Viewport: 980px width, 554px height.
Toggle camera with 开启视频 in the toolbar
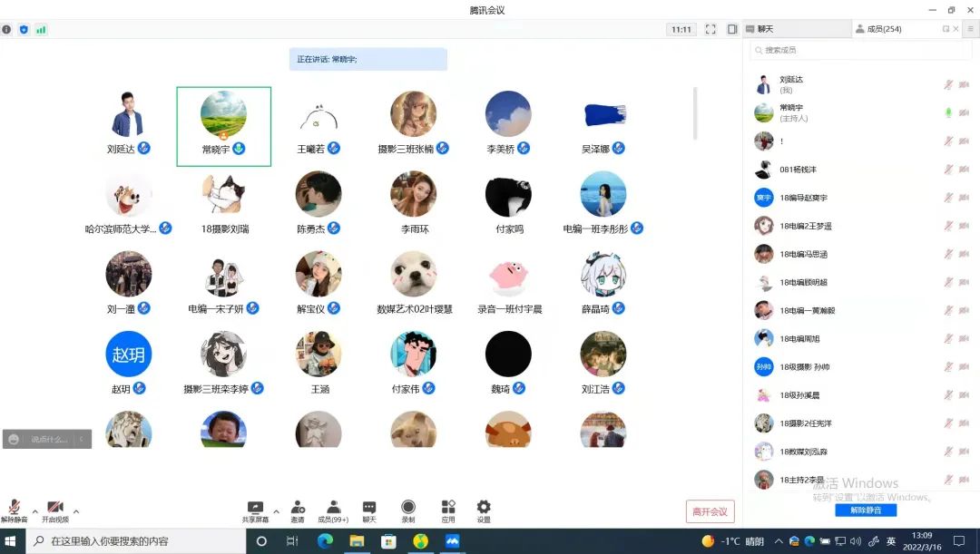pos(55,510)
